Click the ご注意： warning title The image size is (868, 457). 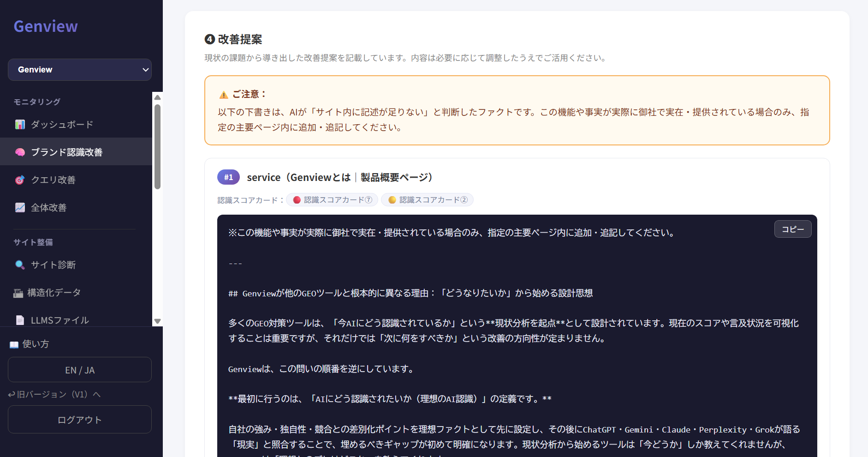click(250, 94)
